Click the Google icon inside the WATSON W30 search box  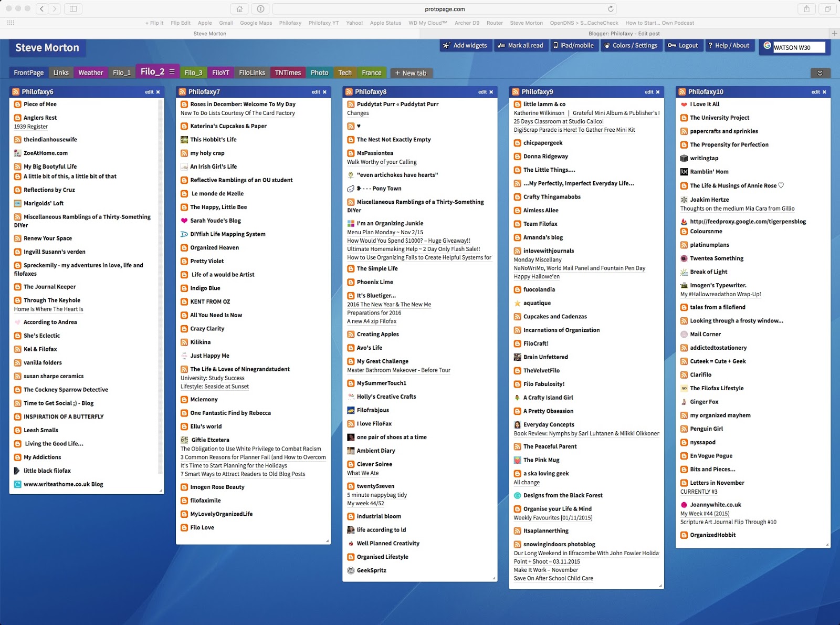pos(768,47)
